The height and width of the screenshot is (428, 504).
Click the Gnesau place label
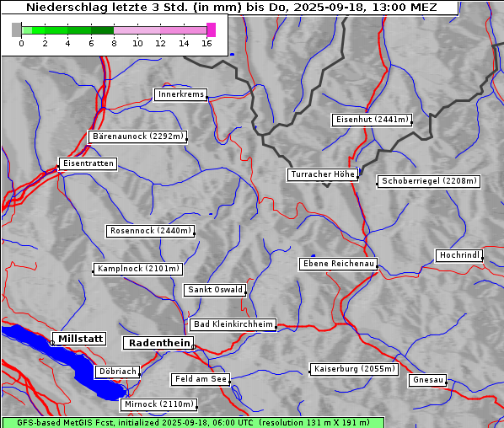(428, 380)
